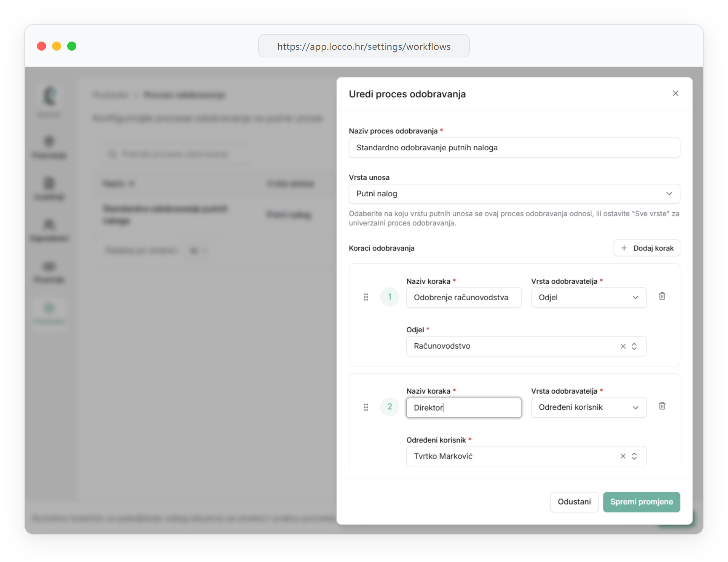
Task: Expand Računovodstvo department selector arrows
Action: click(634, 346)
